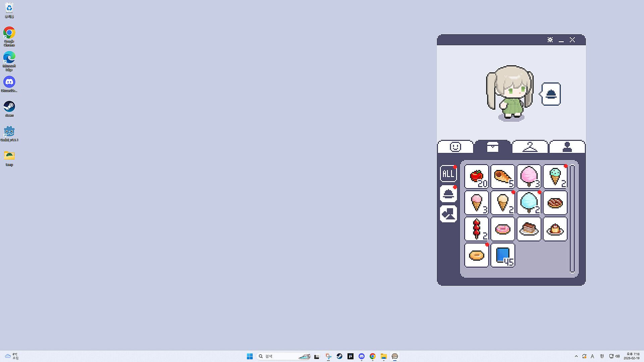Toggle the third inventory category filter
Screen dimensions: 644x362
(448, 214)
